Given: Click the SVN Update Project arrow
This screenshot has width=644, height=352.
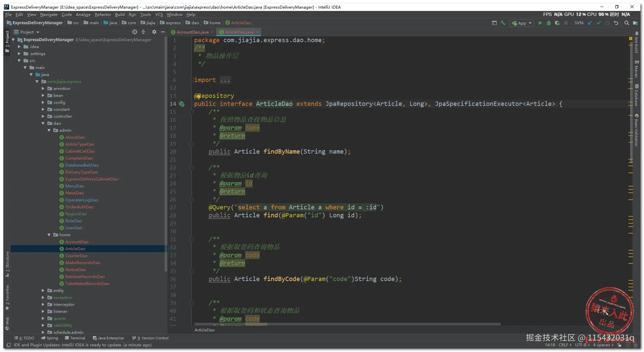Looking at the screenshot, I should 590,23.
